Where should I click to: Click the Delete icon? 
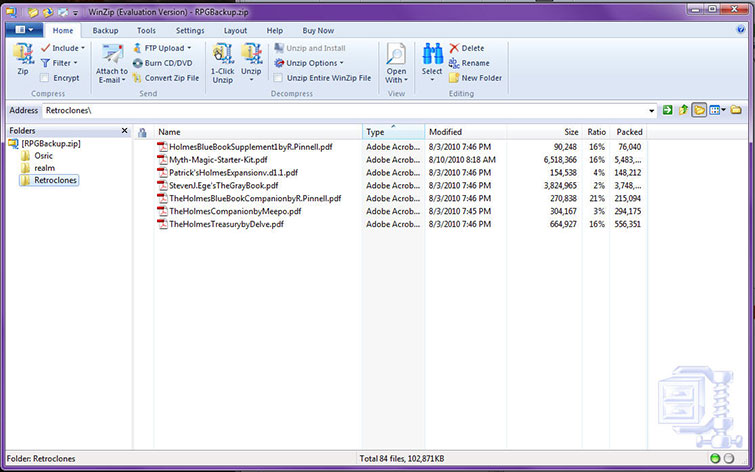[454, 48]
